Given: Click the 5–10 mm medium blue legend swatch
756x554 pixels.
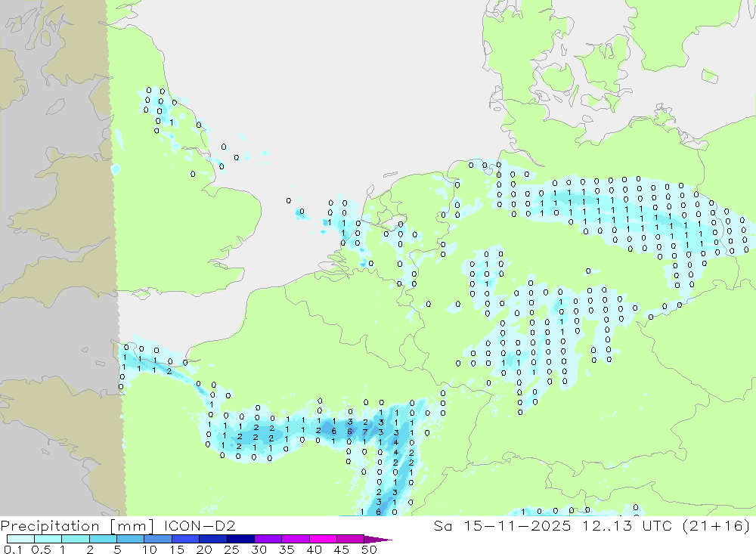Looking at the screenshot, I should [131, 539].
